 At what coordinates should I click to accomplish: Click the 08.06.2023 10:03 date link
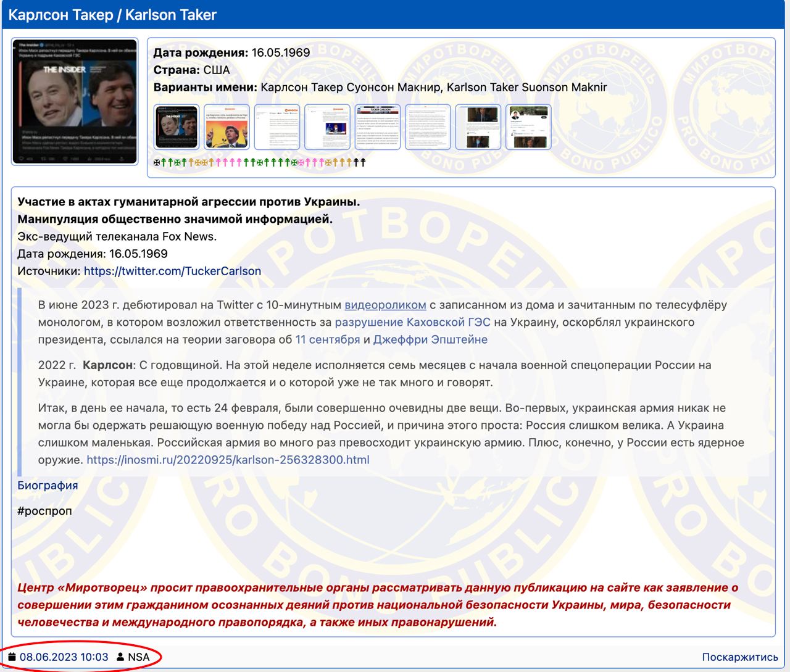coord(64,657)
